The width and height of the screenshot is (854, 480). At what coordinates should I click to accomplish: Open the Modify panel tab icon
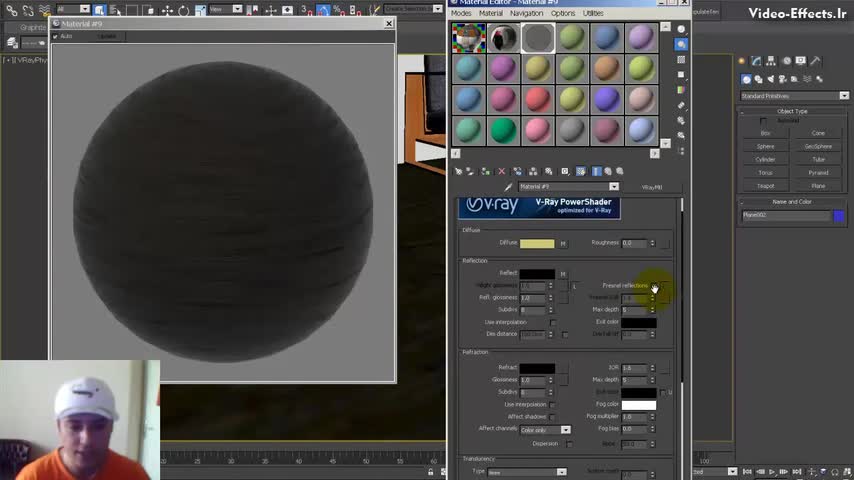758,61
